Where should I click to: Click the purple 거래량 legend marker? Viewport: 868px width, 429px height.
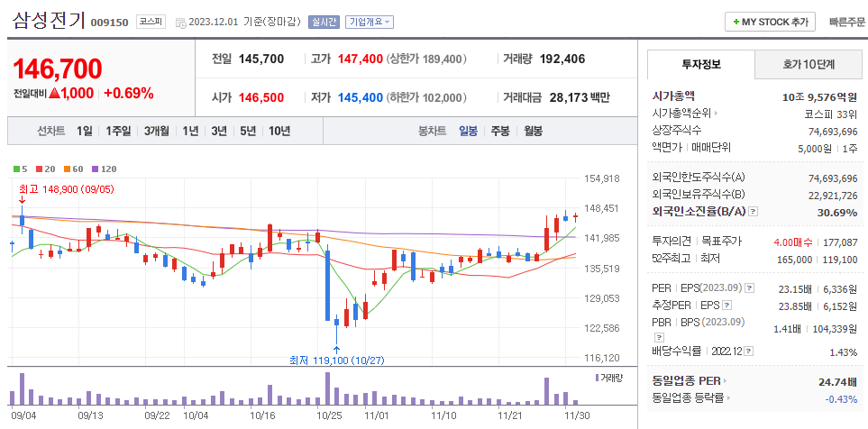[597, 378]
